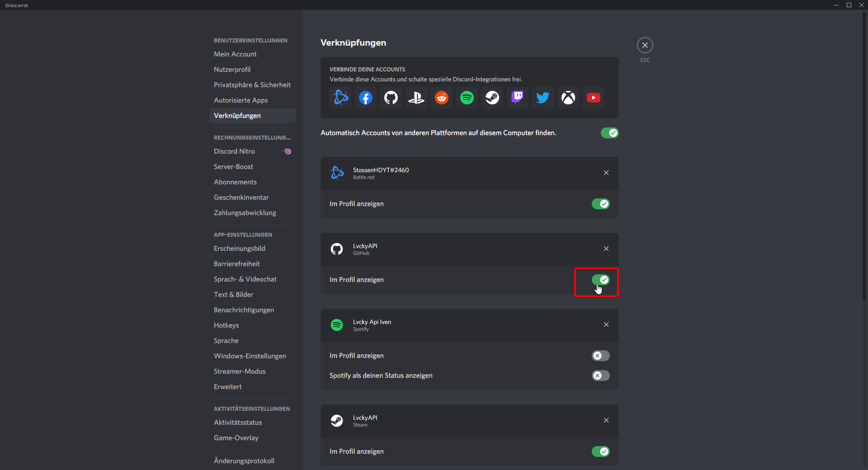This screenshot has height=470, width=868.
Task: Connect a Twitter account via its icon
Action: 542,98
